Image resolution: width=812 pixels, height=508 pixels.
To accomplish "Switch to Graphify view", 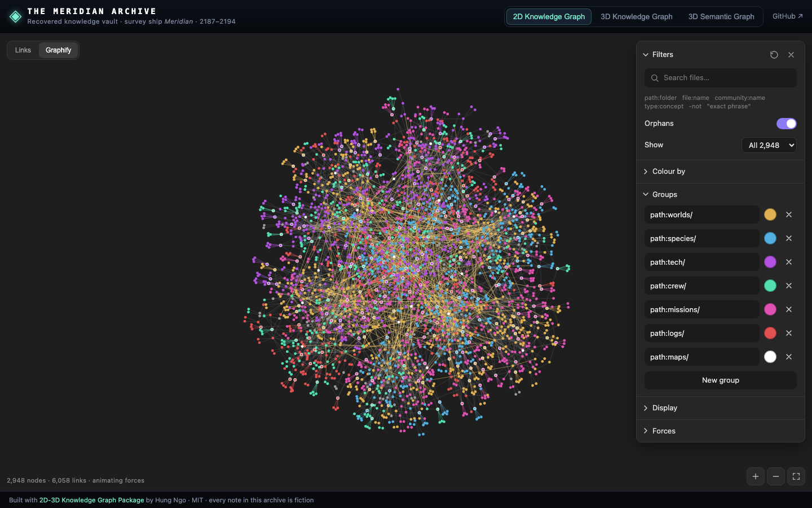I will (x=59, y=50).
